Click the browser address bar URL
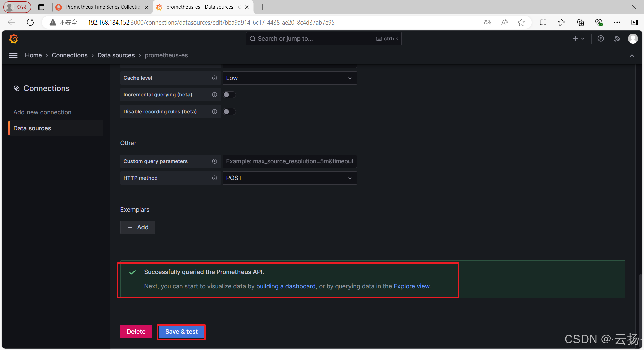Screen dimensions: 644x350 [x=211, y=23]
